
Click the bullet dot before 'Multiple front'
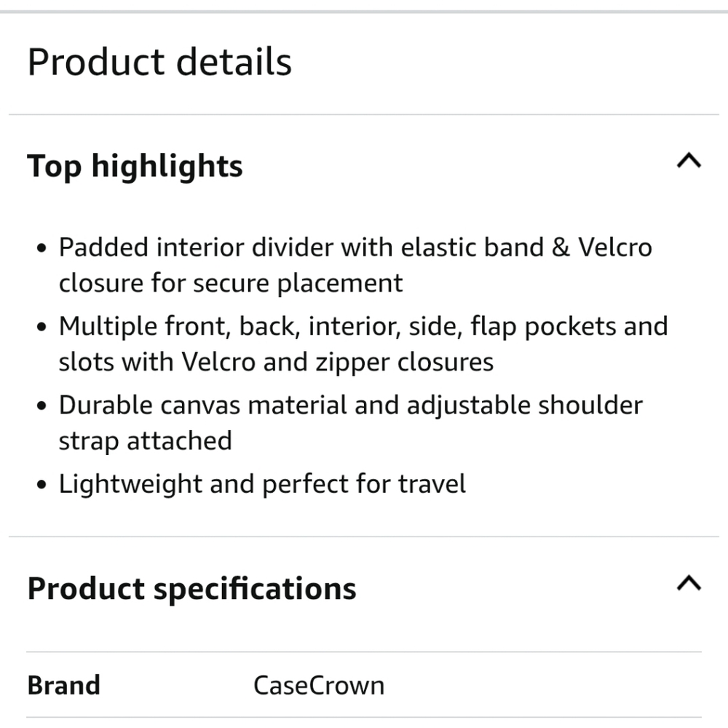41,326
